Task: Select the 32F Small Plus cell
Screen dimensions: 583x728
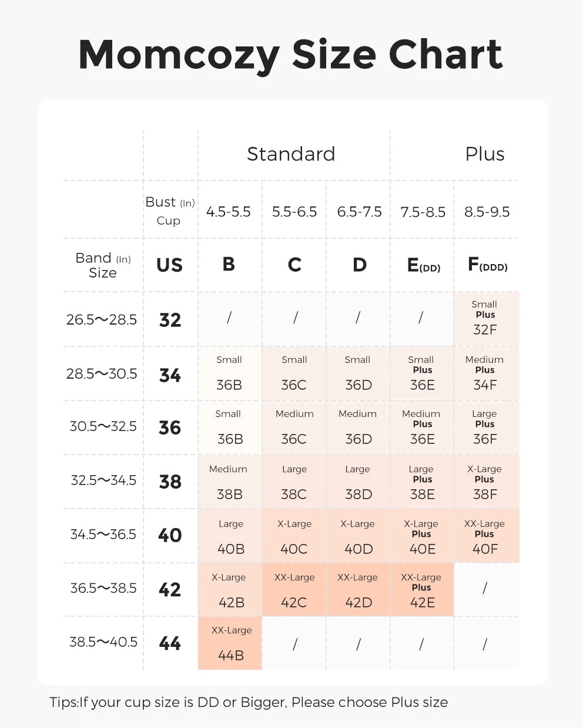Action: pos(485,318)
